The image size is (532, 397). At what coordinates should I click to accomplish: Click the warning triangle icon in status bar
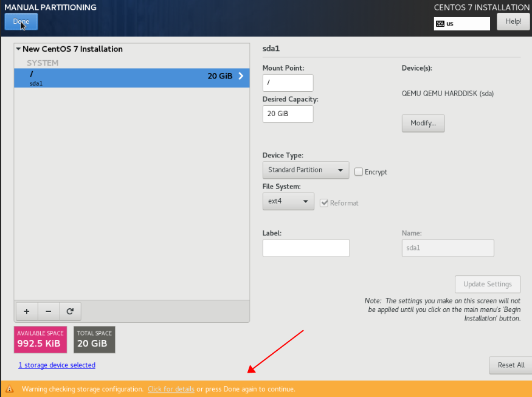point(9,389)
